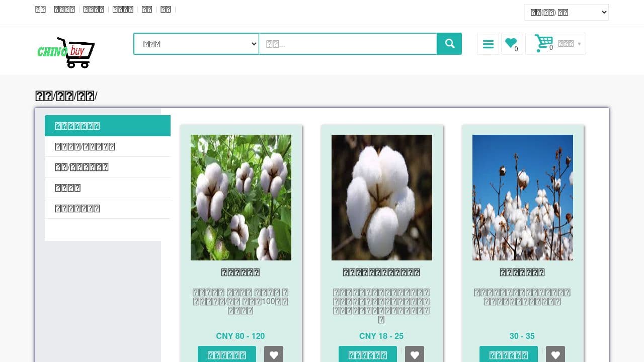Click teal button under CNY 18 - 25 price
The image size is (644, 362).
[x=368, y=354]
